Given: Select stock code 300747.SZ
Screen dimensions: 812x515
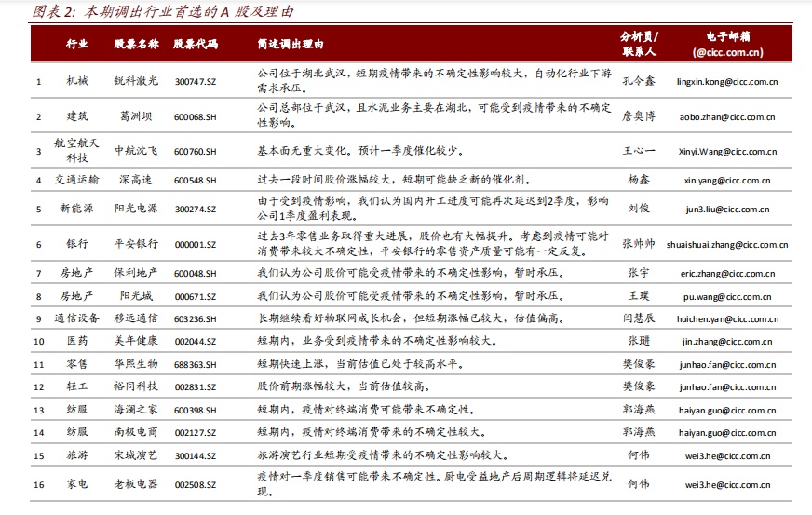Looking at the screenshot, I should [x=196, y=82].
